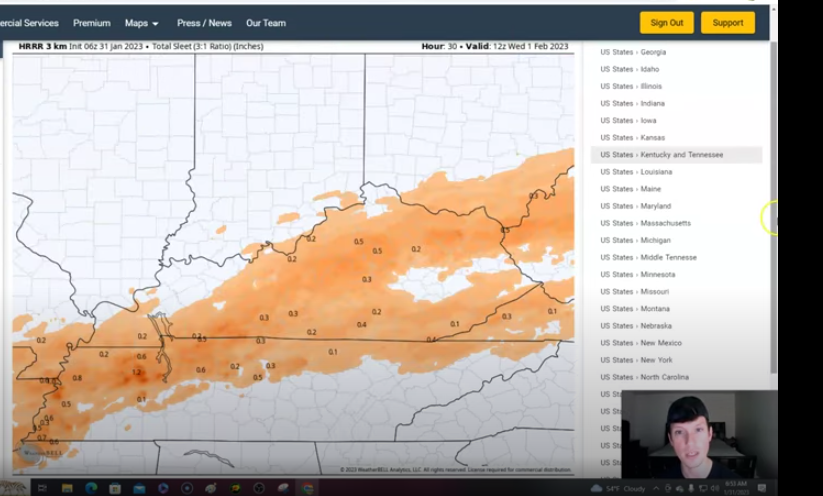Show hidden system tray icons
The width and height of the screenshot is (823, 496).
tap(656, 489)
